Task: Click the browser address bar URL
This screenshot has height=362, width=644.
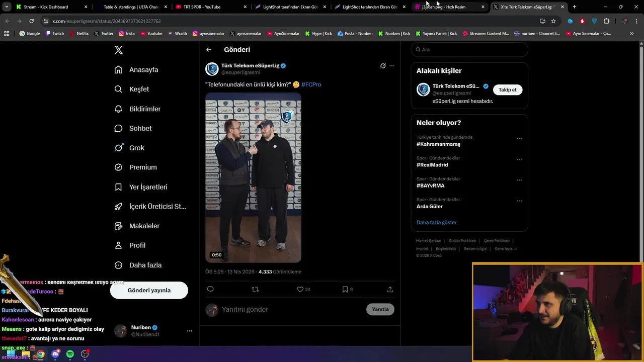Action: pyautogui.click(x=107, y=21)
